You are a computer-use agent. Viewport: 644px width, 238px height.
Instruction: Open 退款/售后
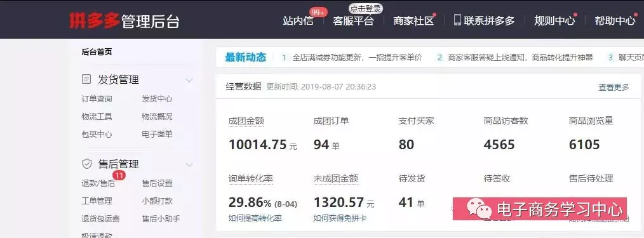[98, 183]
